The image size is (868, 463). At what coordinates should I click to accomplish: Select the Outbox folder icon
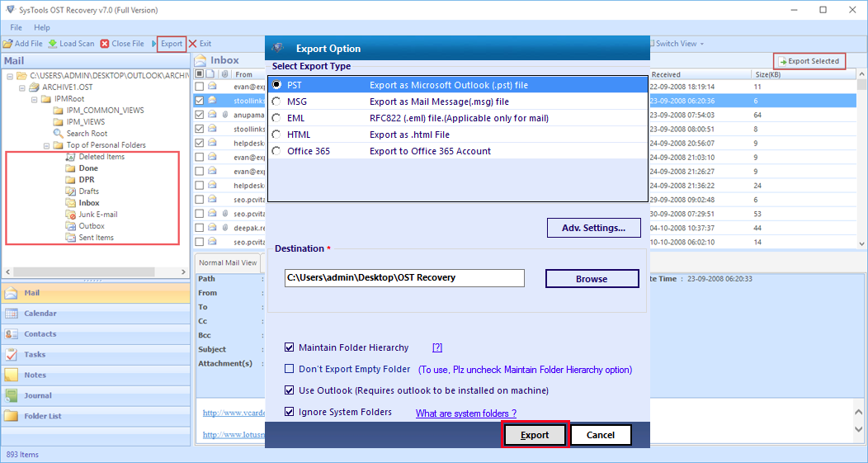coord(70,226)
